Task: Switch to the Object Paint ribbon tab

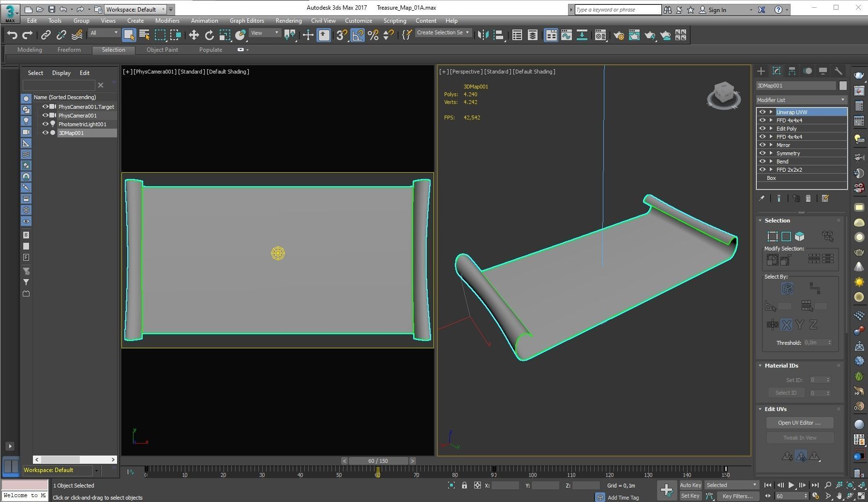Action: pos(162,50)
